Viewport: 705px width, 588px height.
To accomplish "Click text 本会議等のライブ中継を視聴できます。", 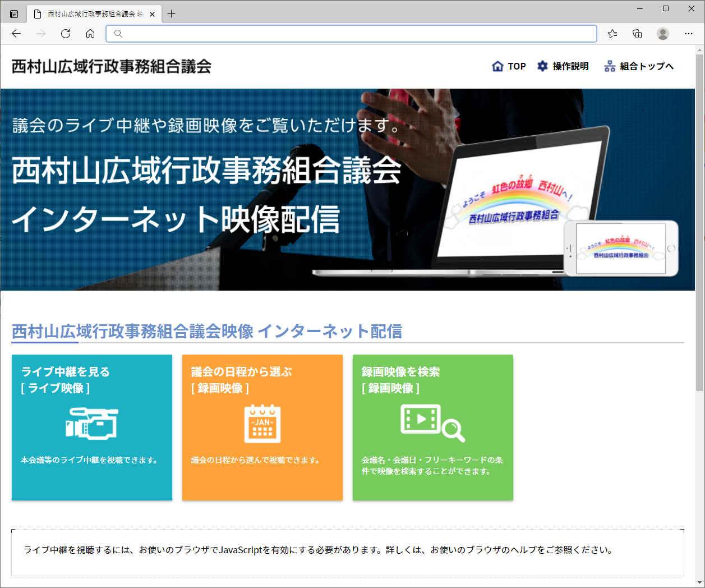I will [90, 460].
